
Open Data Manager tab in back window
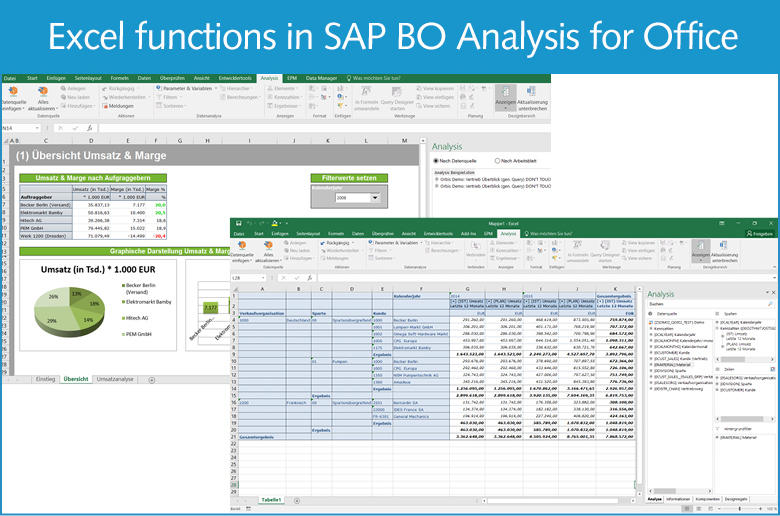321,78
